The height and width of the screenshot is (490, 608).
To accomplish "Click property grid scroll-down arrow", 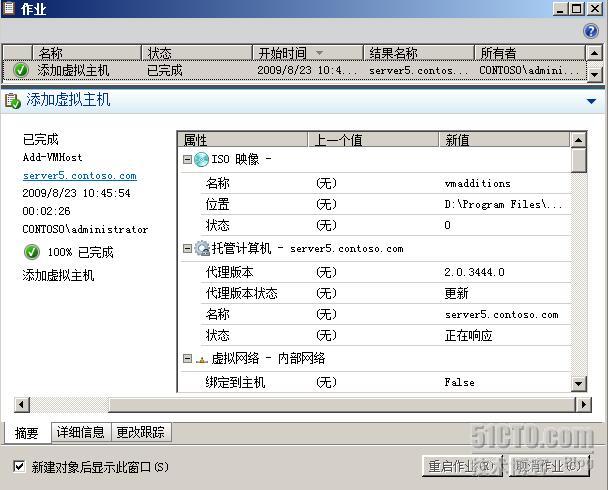I will 578,384.
